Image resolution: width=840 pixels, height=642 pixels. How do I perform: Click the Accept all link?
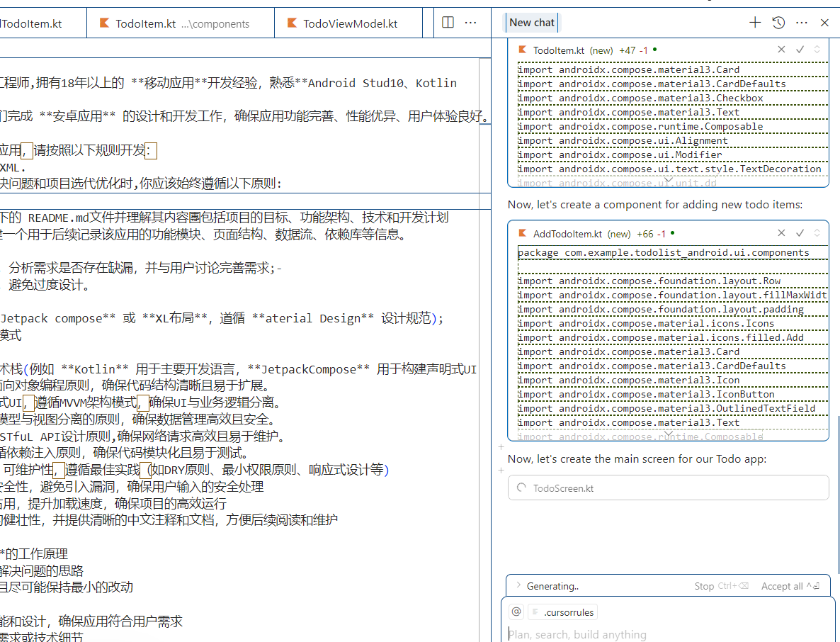click(x=783, y=585)
